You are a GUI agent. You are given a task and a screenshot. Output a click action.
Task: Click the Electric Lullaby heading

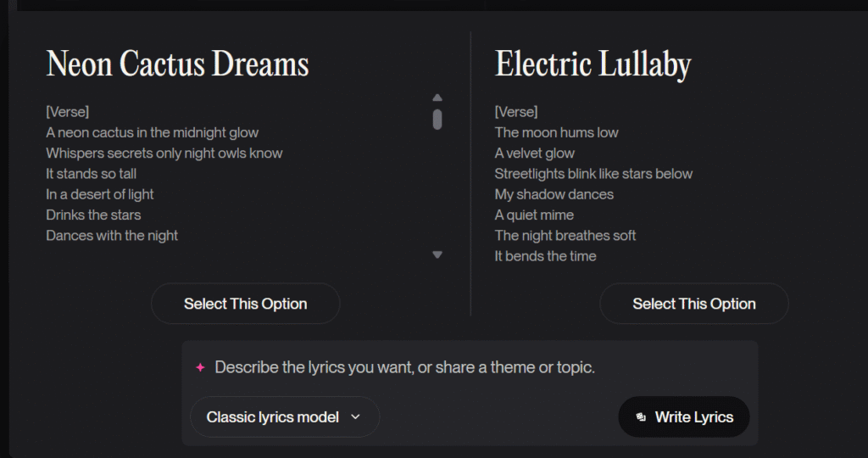click(x=593, y=64)
